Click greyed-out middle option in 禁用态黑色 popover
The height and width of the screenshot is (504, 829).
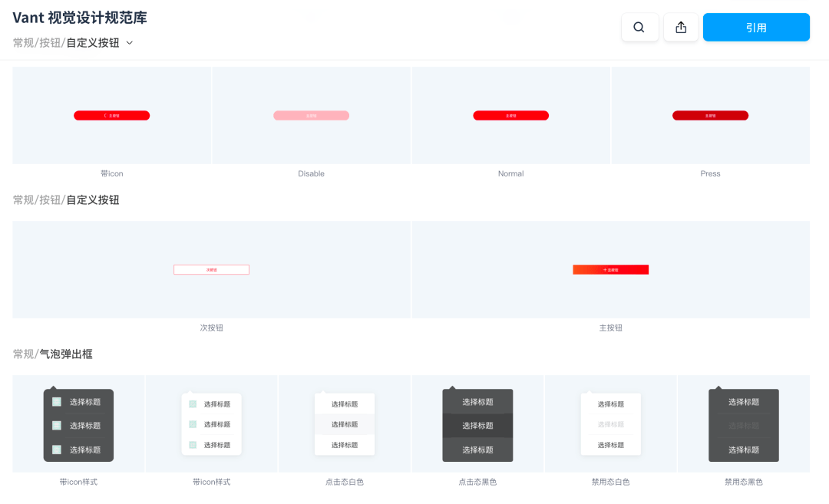(x=743, y=426)
